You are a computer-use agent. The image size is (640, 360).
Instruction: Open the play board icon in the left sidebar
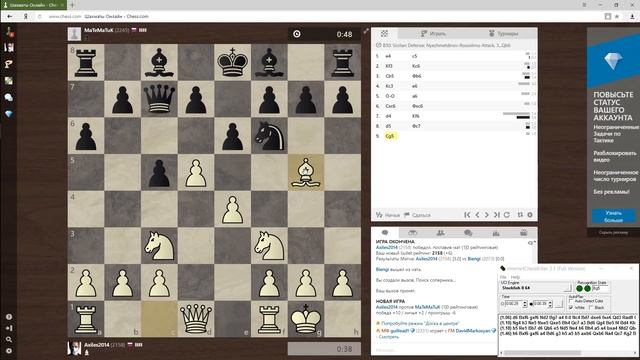[9, 48]
